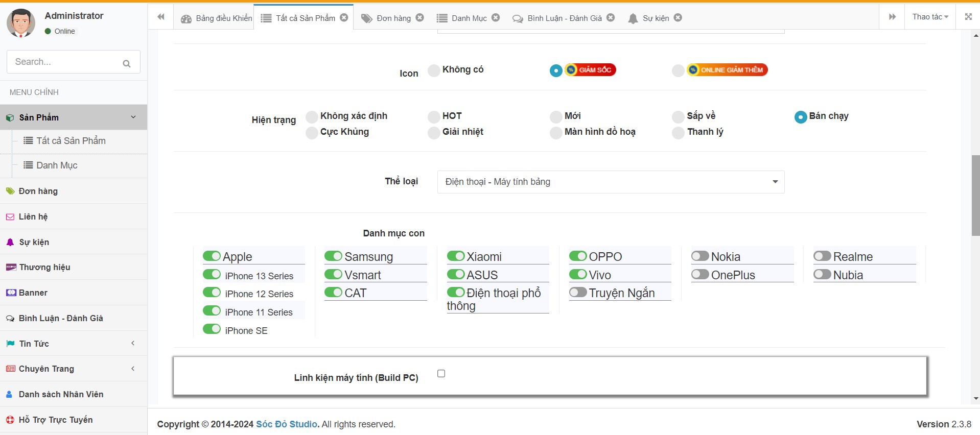Image resolution: width=980 pixels, height=435 pixels.
Task: Toggle the iPhone 13 Series switch
Action: 212,274
